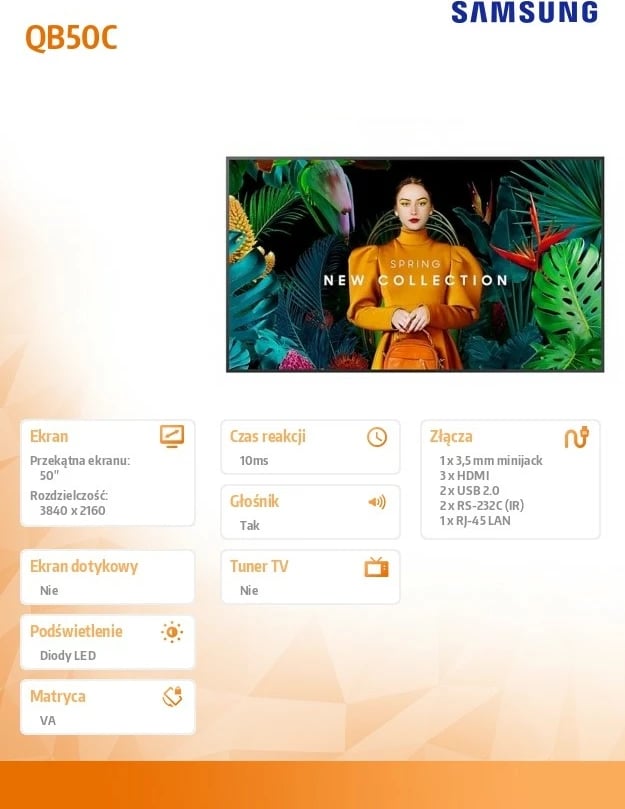Click the panel icon beside Matryca

172,697
